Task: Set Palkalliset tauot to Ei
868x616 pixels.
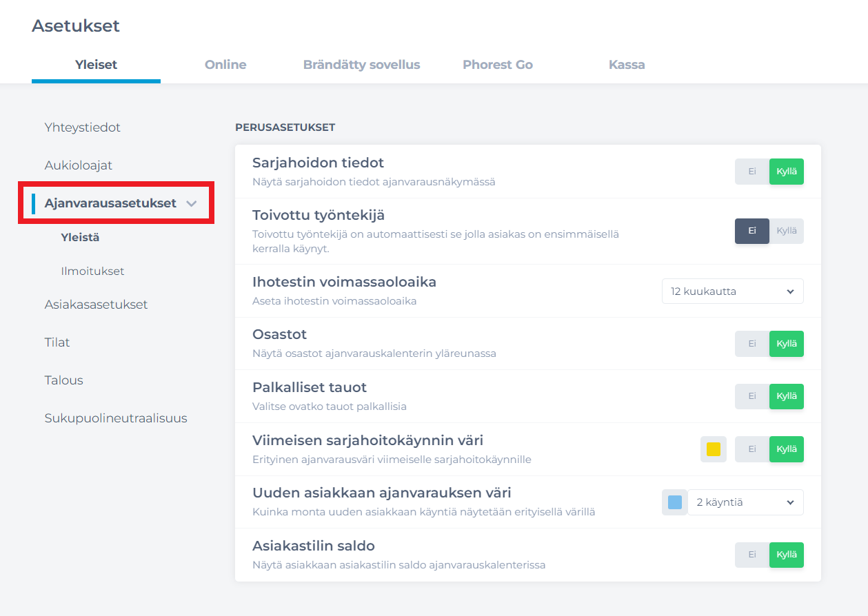Action: click(x=752, y=396)
